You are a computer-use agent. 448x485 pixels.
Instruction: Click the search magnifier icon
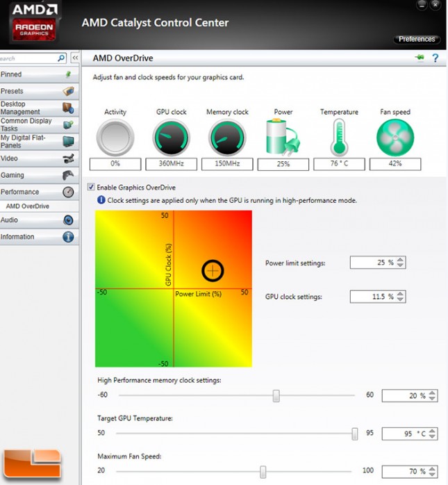coord(61,58)
